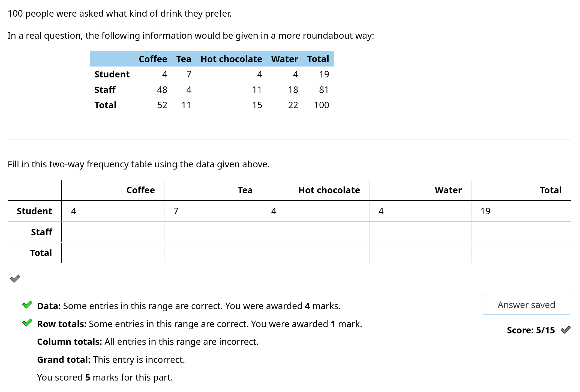The width and height of the screenshot is (580, 392).
Task: Focus the Staff row Total input cell
Action: (x=521, y=232)
